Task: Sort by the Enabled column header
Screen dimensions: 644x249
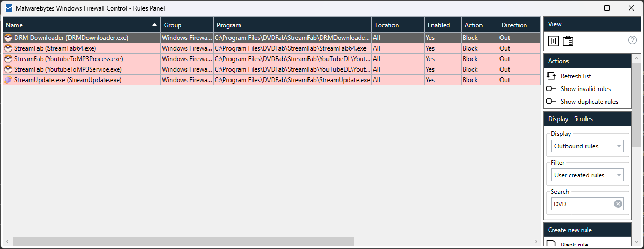Action: pos(443,25)
